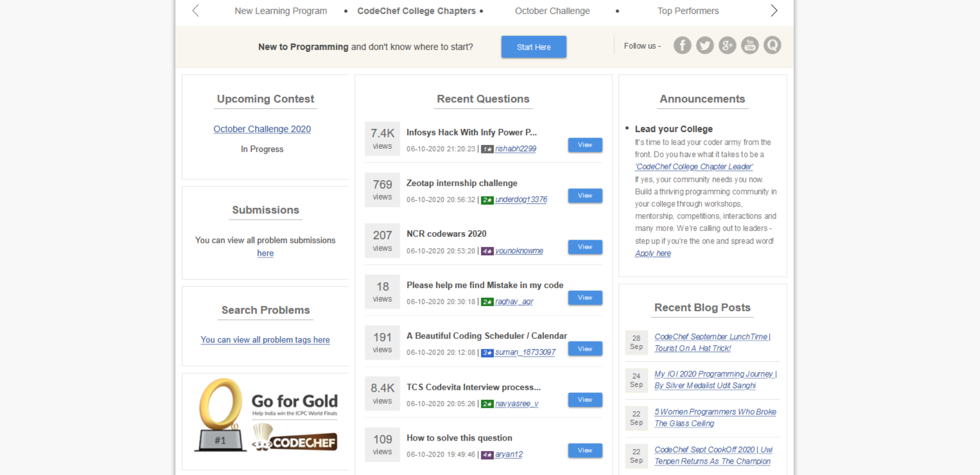Click the Apply here announcement link
The height and width of the screenshot is (475, 980).
pyautogui.click(x=653, y=253)
